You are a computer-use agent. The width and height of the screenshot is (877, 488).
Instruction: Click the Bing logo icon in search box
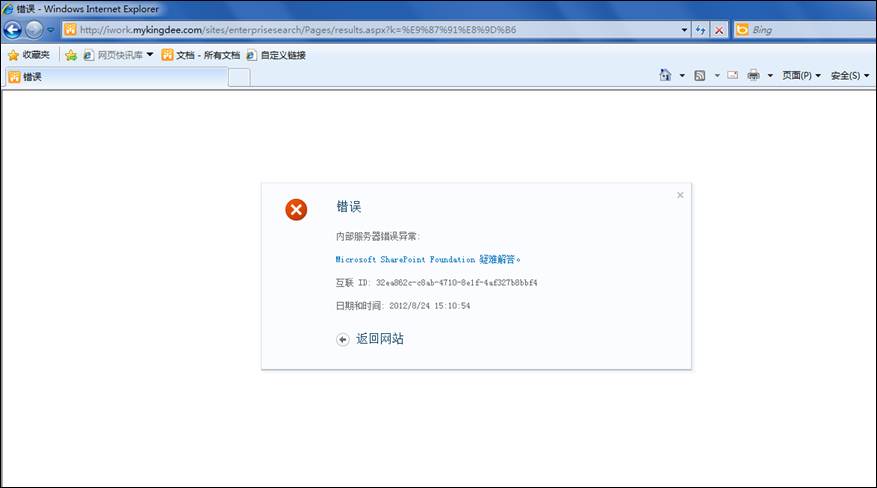(742, 30)
